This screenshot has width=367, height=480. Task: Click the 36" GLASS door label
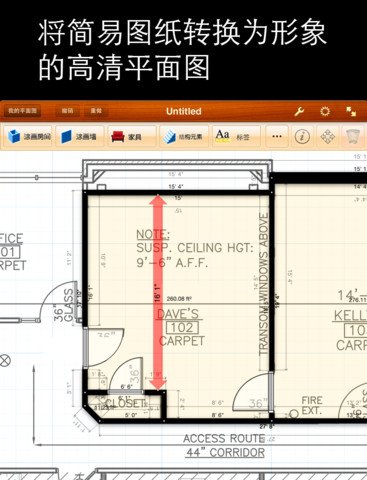pos(64,306)
